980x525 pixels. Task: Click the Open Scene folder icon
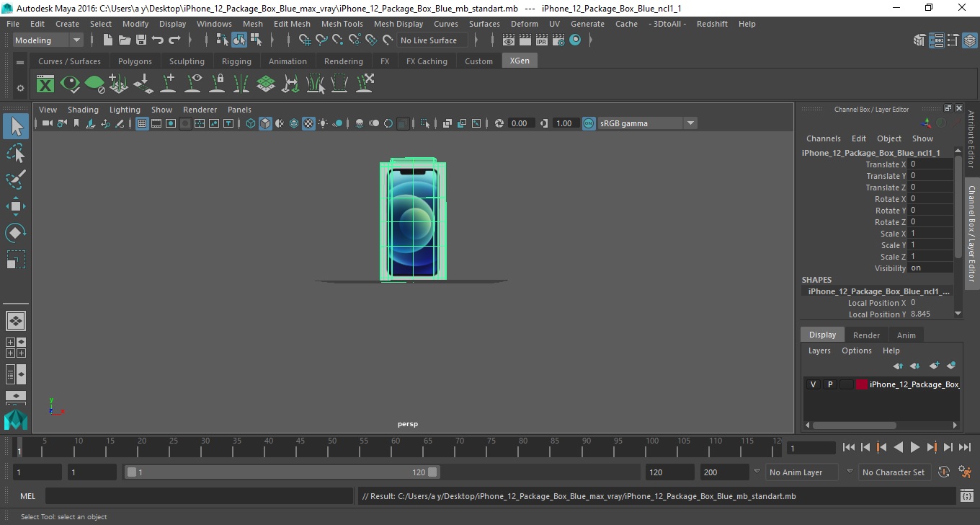click(125, 40)
